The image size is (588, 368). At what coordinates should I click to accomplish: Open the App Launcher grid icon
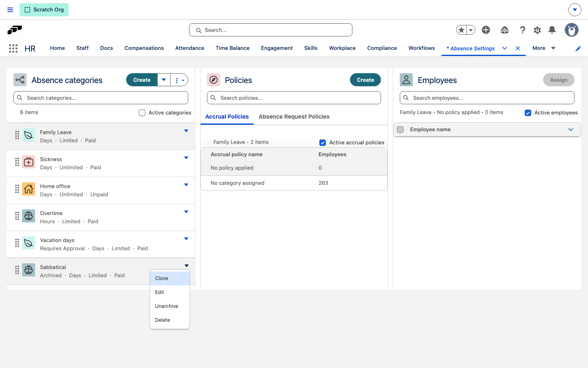(13, 48)
